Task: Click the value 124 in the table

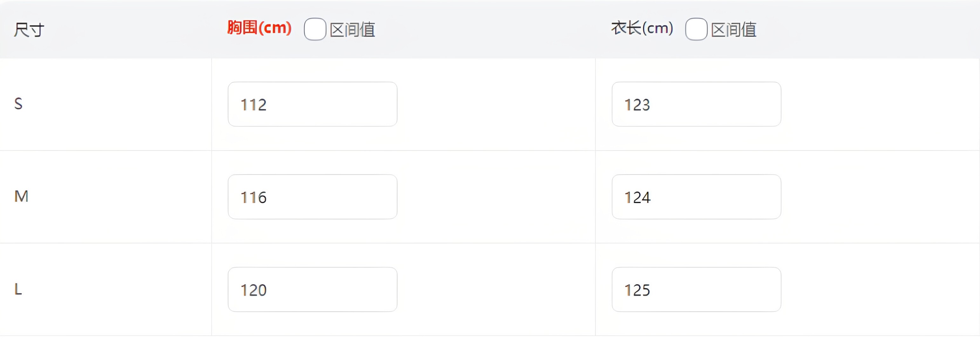Action: click(637, 198)
